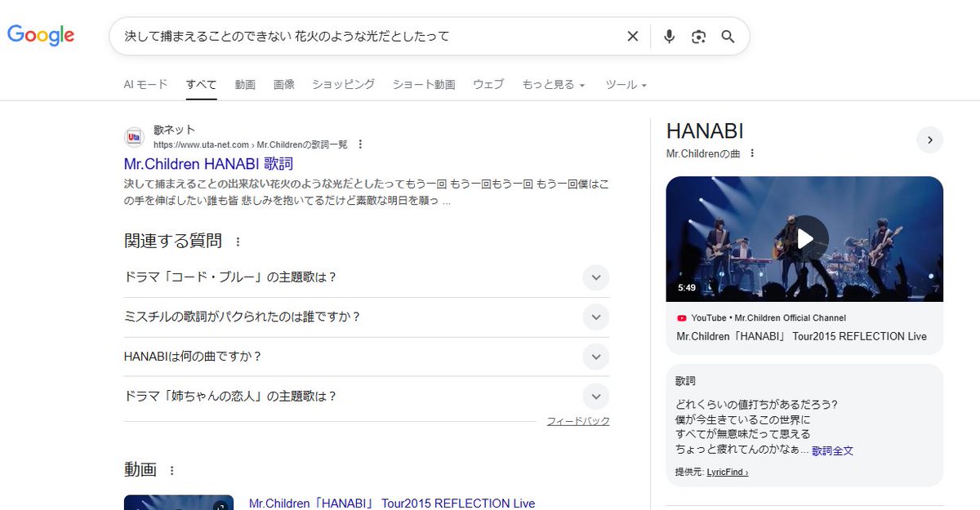The height and width of the screenshot is (510, 980).
Task: Click the 関連する質問 heading
Action: click(172, 241)
